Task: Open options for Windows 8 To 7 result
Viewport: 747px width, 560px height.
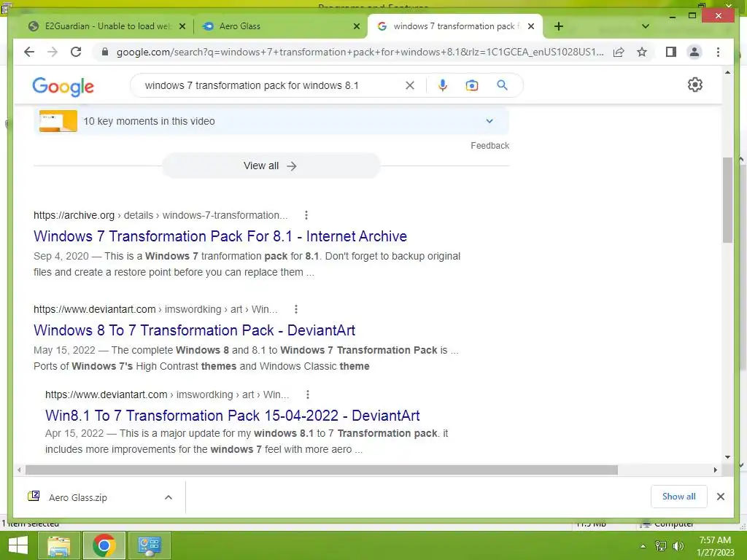Action: click(x=296, y=309)
